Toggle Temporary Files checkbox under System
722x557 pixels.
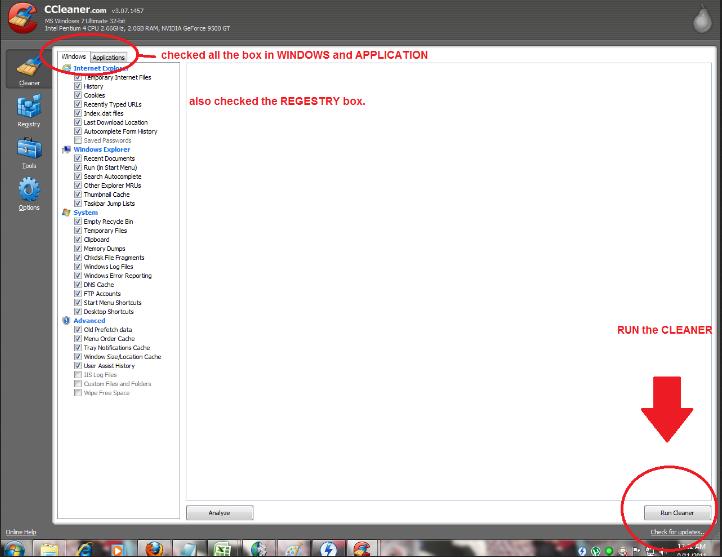click(78, 231)
